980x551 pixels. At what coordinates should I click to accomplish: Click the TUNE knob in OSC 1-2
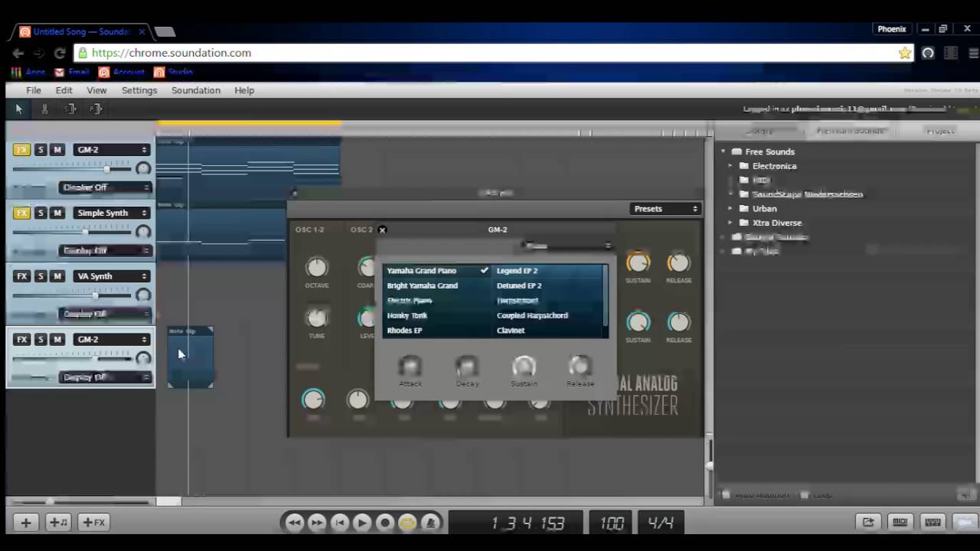(316, 318)
